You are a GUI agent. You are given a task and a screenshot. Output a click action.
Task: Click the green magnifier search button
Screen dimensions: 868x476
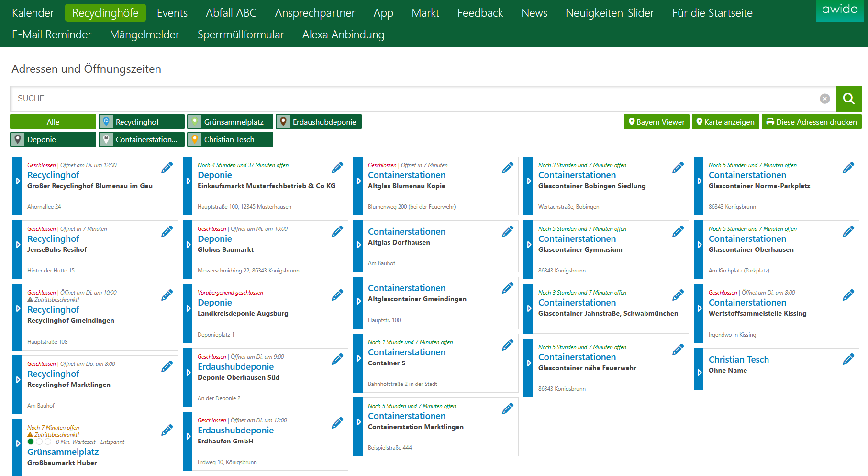[848, 99]
